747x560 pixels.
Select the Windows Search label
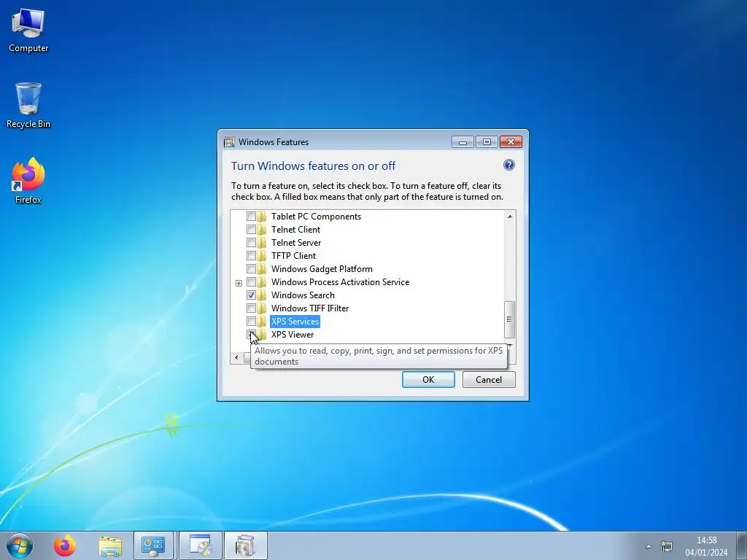point(303,295)
